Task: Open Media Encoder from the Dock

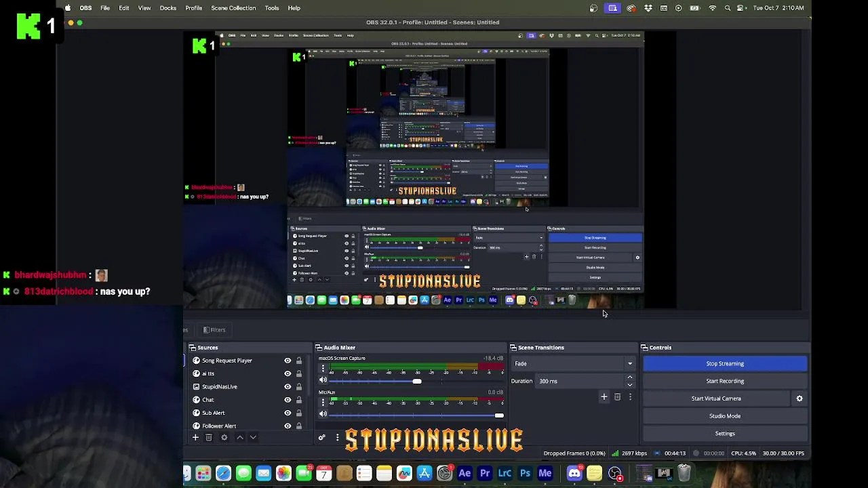Action: point(545,473)
